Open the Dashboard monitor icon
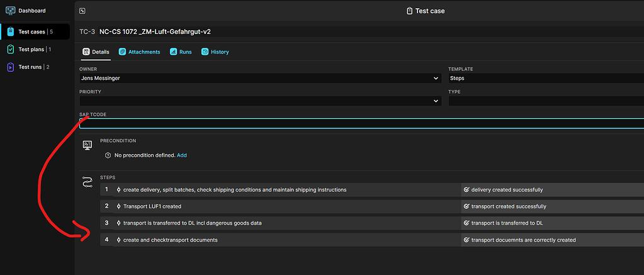This screenshot has width=644, height=275. 11,11
